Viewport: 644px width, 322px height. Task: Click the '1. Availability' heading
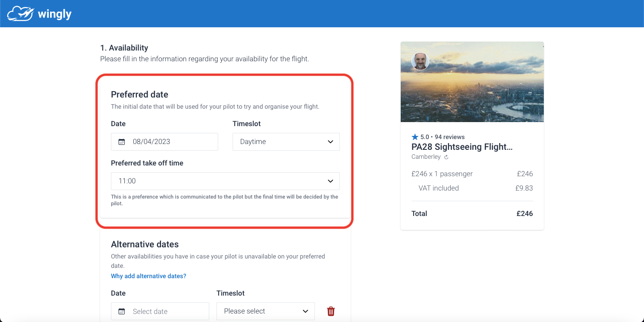click(x=124, y=48)
